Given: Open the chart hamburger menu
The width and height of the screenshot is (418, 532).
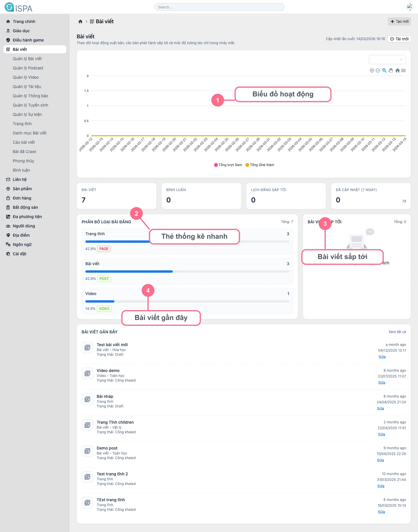Looking at the screenshot, I should 403,71.
